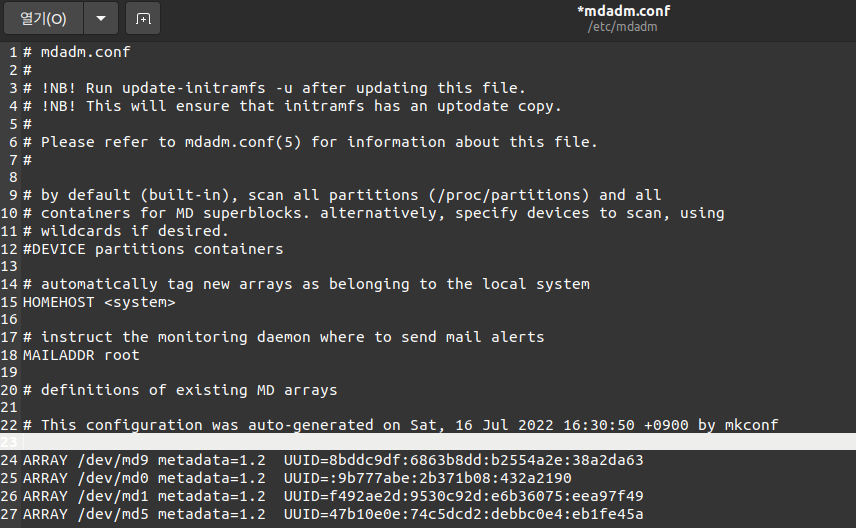Screen dimensions: 856x528
Task: Create a new document with the new-tab icon
Action: [143, 19]
